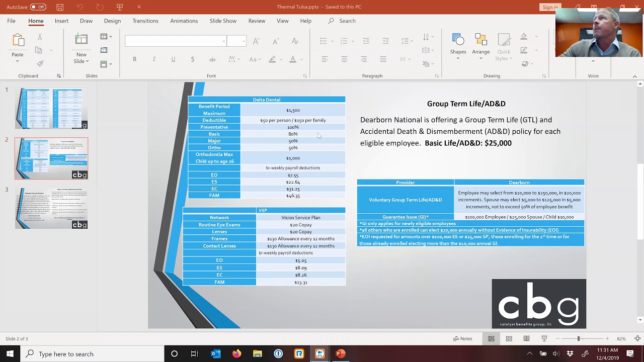Toggle Strikethrough formatting

pos(212,59)
